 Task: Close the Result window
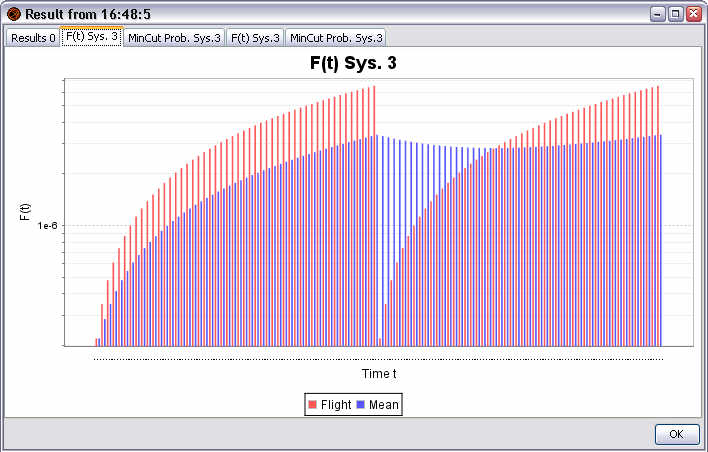click(694, 14)
